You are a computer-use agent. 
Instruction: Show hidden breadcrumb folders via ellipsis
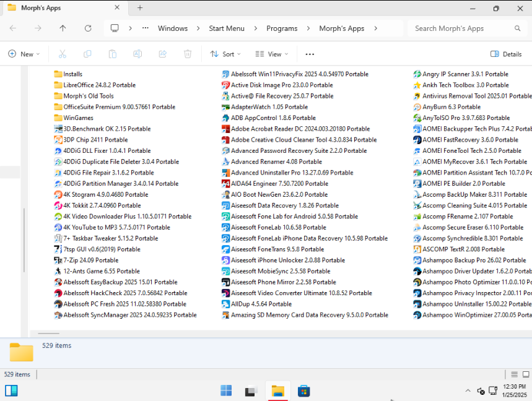pos(145,28)
